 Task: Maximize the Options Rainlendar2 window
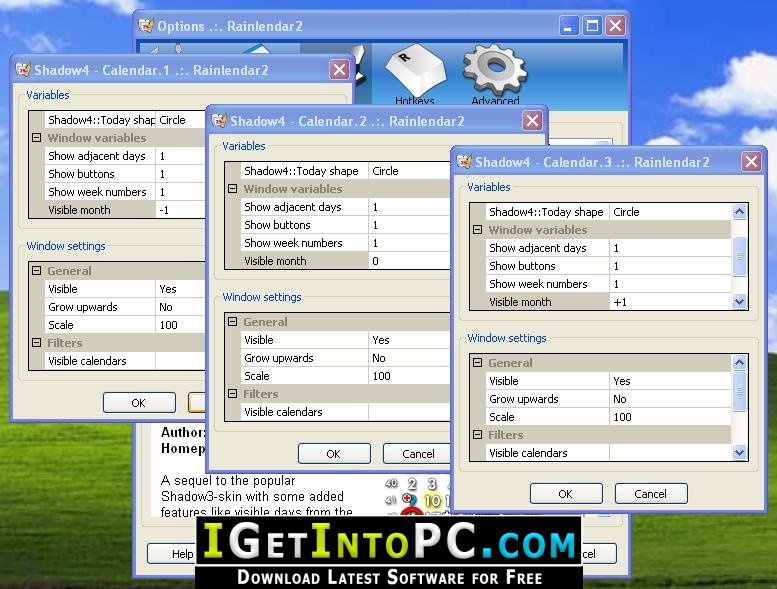coord(592,25)
